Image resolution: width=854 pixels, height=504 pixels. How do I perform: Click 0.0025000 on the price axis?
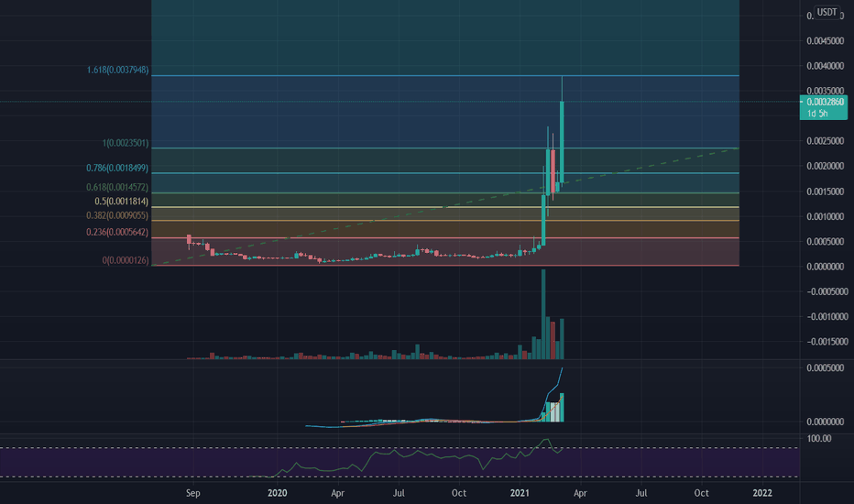(x=825, y=141)
